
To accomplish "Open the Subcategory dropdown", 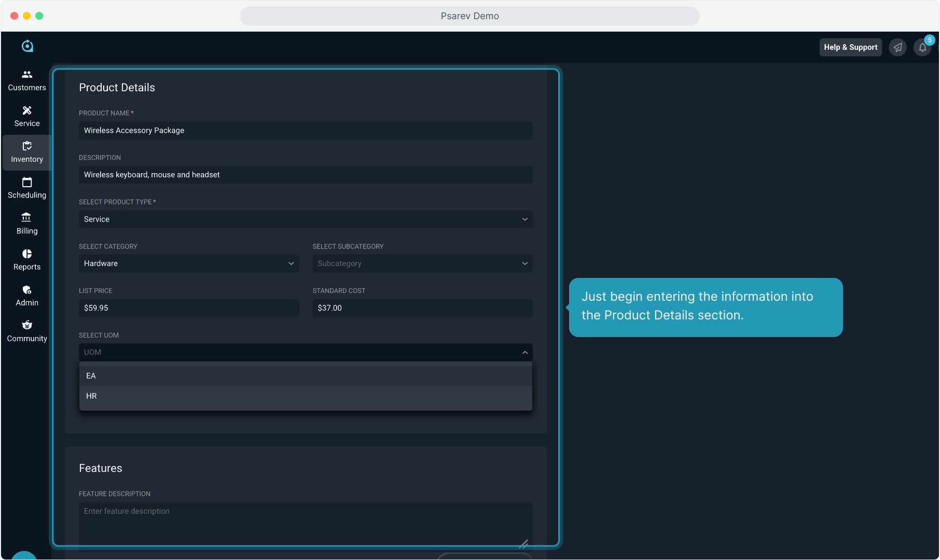I will tap(422, 263).
